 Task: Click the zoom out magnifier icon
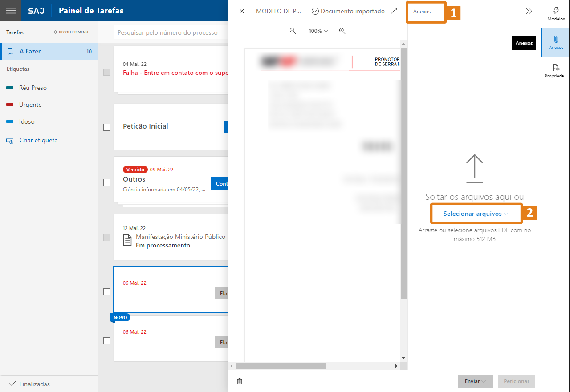tap(293, 31)
